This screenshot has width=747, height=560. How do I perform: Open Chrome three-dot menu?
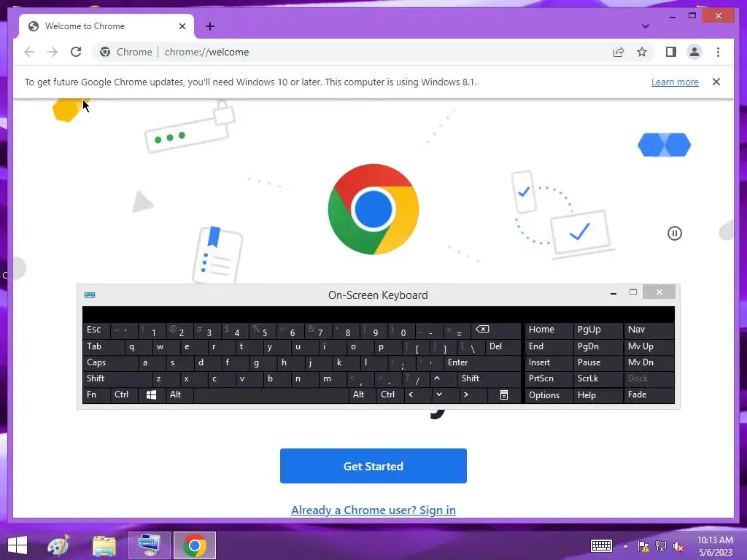tap(718, 52)
